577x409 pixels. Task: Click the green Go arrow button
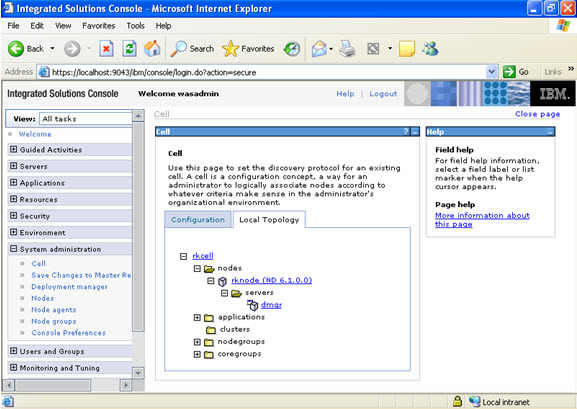tap(509, 72)
